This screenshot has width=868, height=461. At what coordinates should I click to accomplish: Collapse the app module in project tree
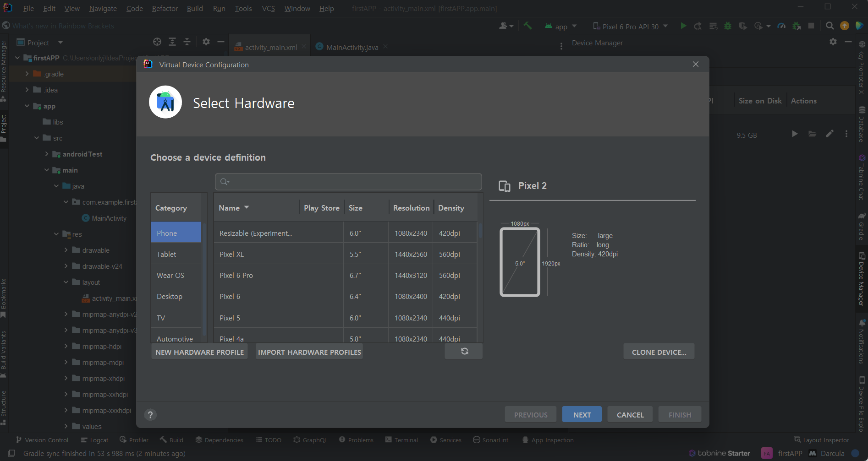27,106
